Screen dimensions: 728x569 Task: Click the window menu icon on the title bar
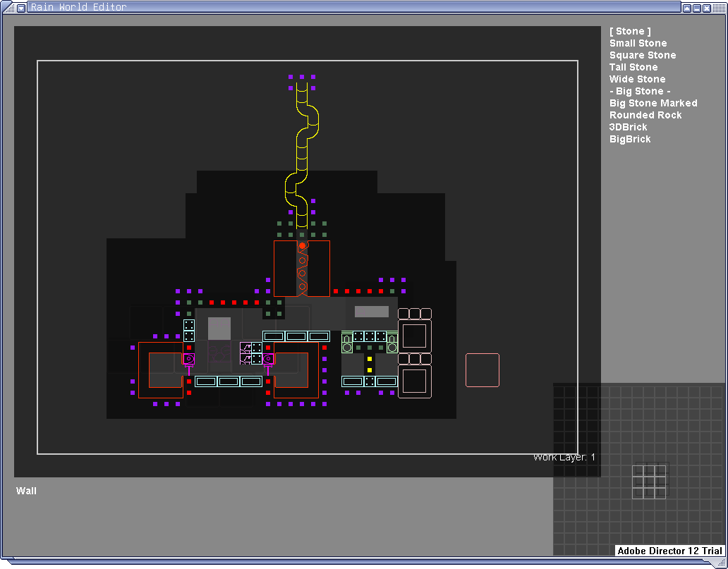(20, 7)
